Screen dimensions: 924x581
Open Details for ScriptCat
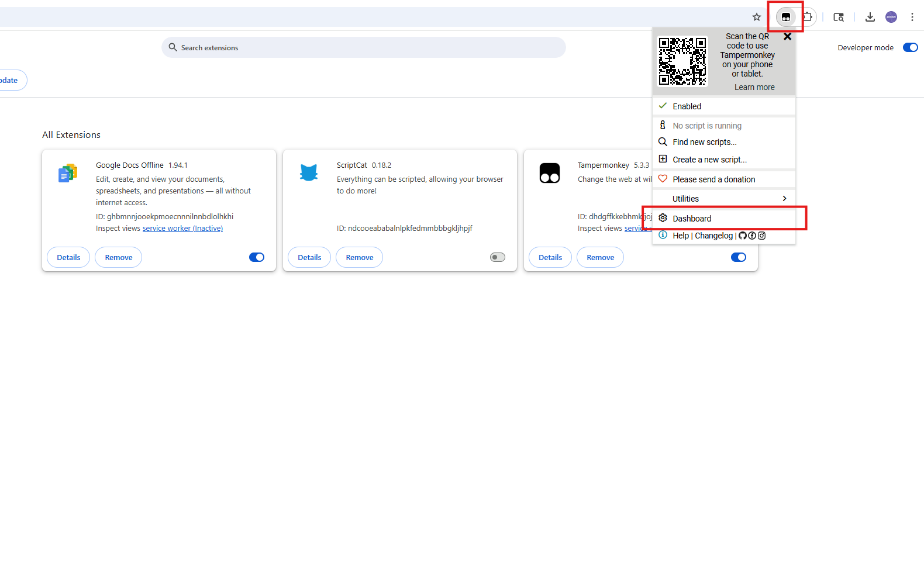point(309,257)
